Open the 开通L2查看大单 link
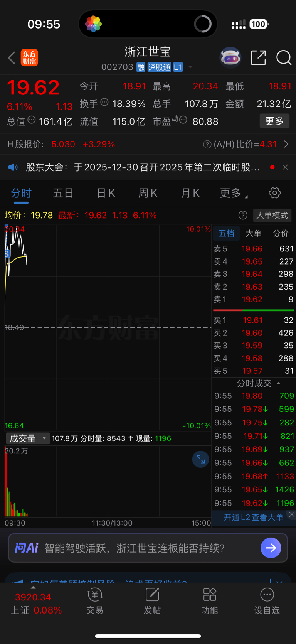The width and height of the screenshot is (296, 644). tap(253, 517)
